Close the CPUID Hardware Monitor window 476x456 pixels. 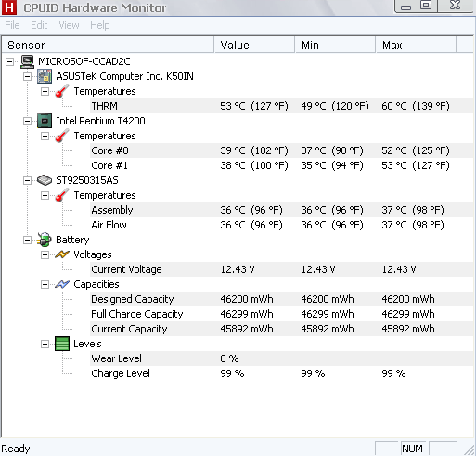456,6
